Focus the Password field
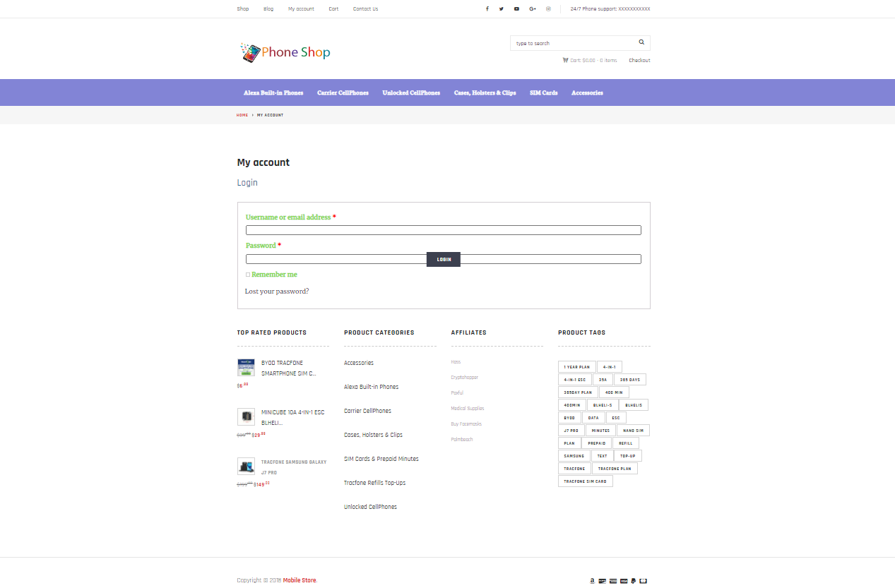895x588 pixels. [x=444, y=259]
